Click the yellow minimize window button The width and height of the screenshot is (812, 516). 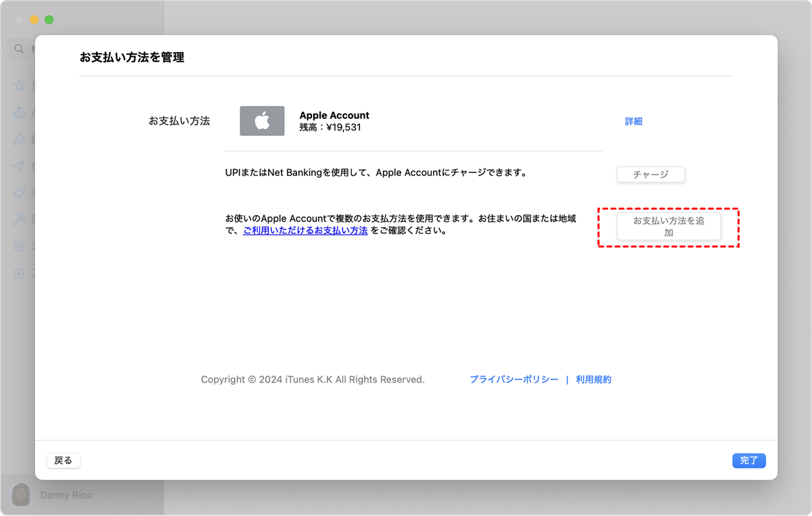pos(34,20)
